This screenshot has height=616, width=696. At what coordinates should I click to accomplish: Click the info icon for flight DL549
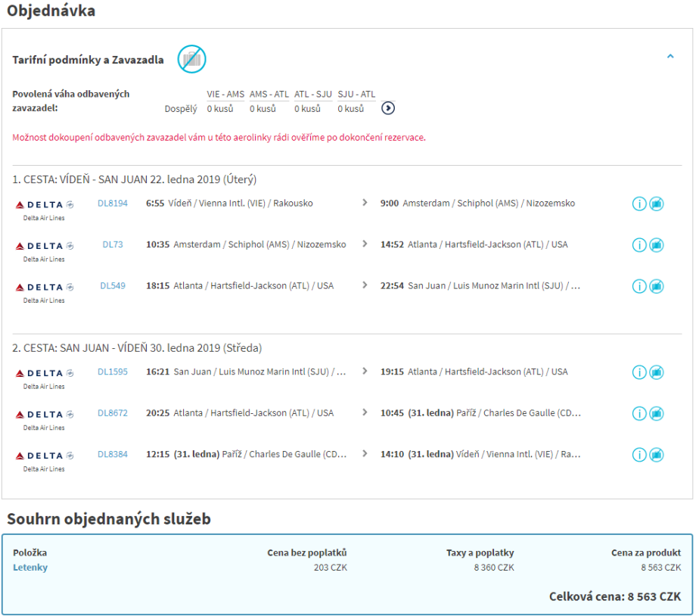tap(639, 286)
